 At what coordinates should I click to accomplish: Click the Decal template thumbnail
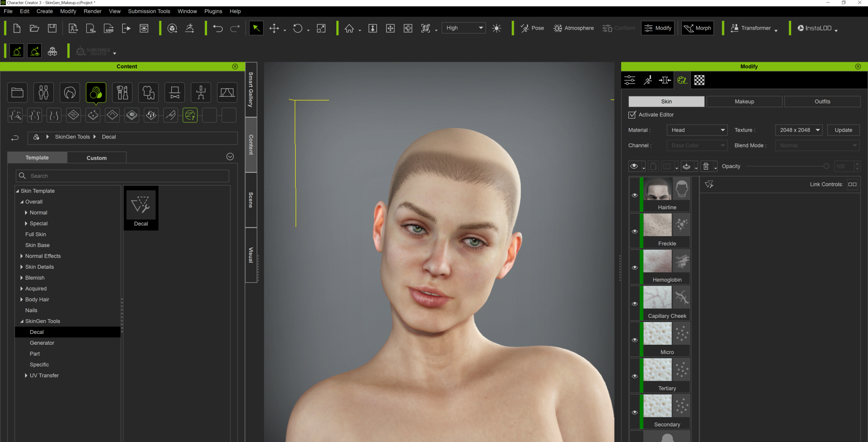(141, 208)
